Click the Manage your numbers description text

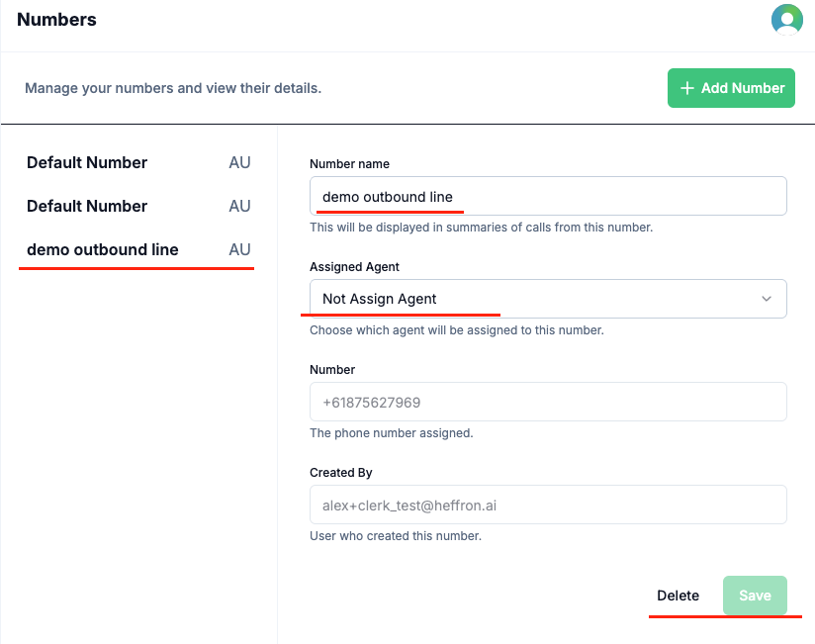[x=173, y=88]
